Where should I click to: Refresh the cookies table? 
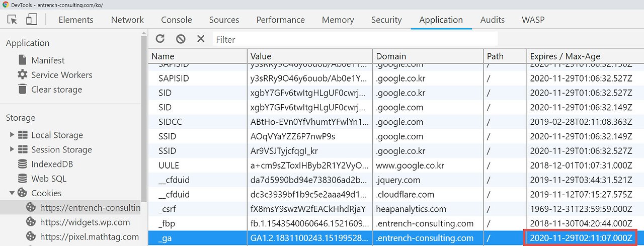pyautogui.click(x=160, y=39)
